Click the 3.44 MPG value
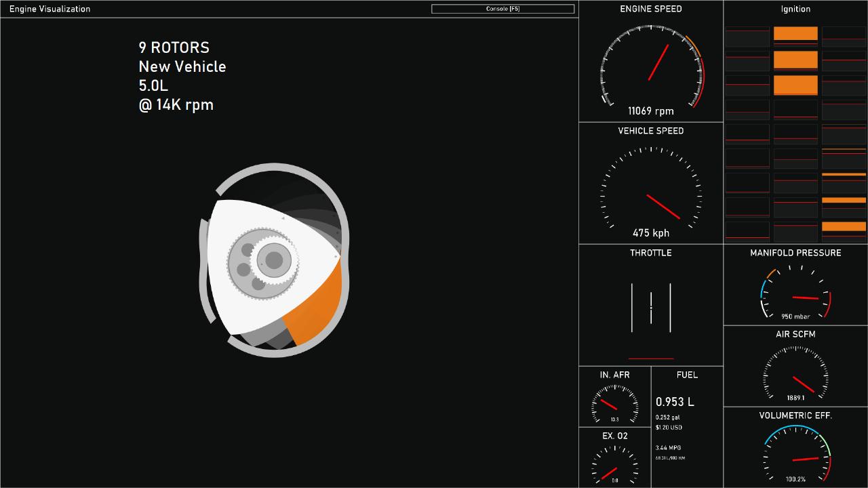Viewport: 868px width, 488px height. point(669,448)
